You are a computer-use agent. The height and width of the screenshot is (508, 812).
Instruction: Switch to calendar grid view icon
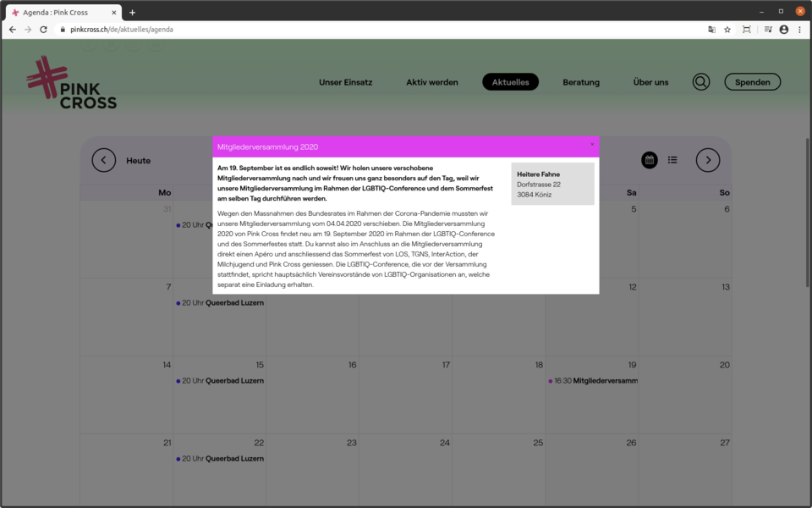[650, 160]
